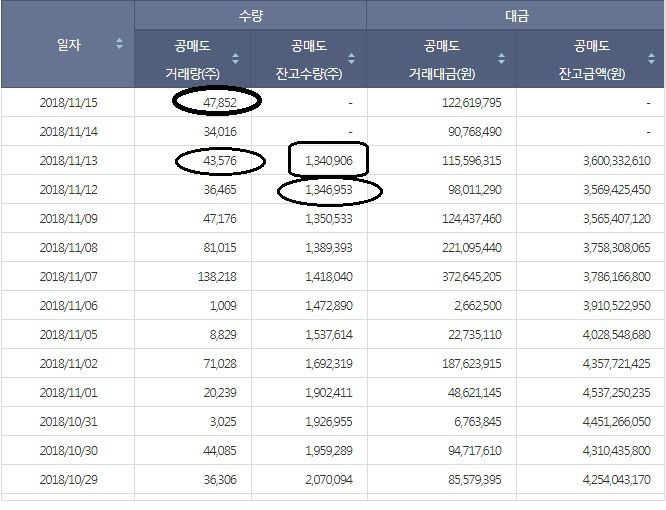The width and height of the screenshot is (666, 510).
Task: Click short-sale volume 3,025
Action: pyautogui.click(x=223, y=422)
